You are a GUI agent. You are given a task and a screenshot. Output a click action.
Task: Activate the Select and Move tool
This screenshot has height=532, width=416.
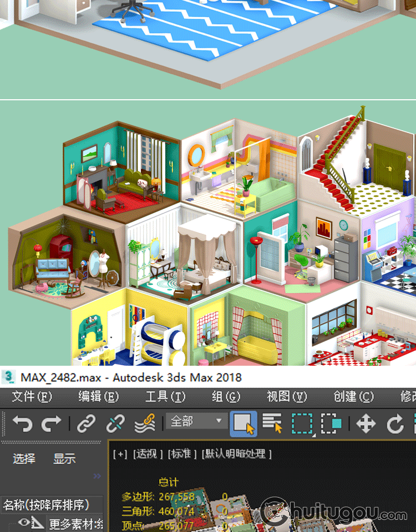point(366,424)
